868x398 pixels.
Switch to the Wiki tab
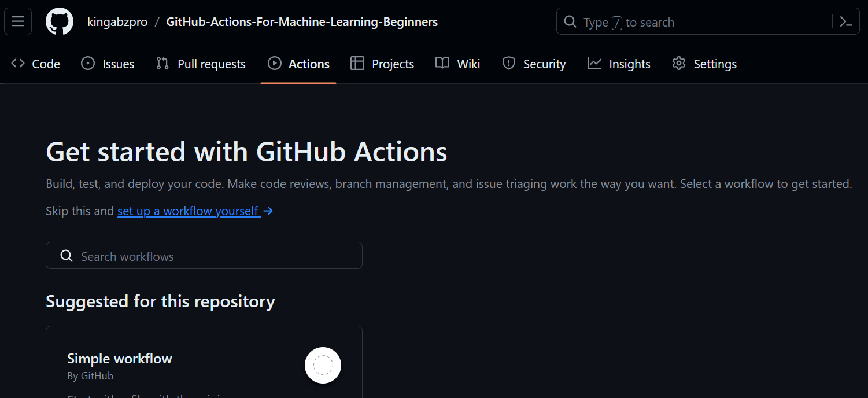(457, 64)
